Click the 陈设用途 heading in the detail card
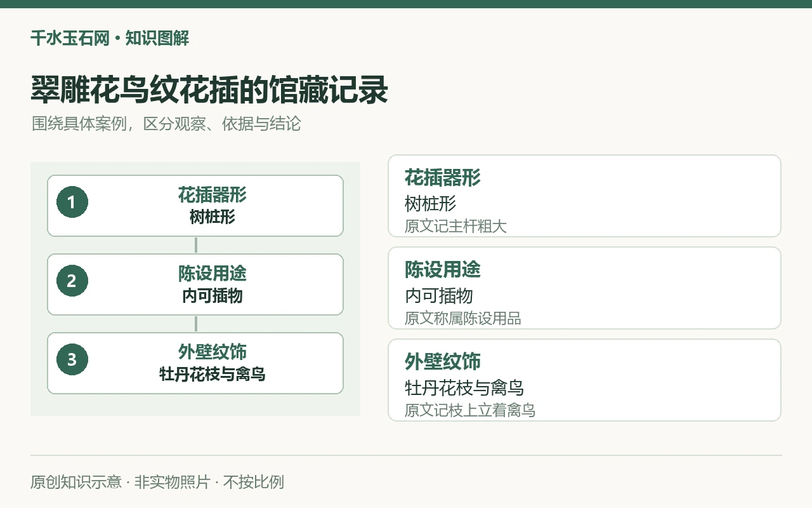Image resolution: width=812 pixels, height=508 pixels. pos(443,270)
